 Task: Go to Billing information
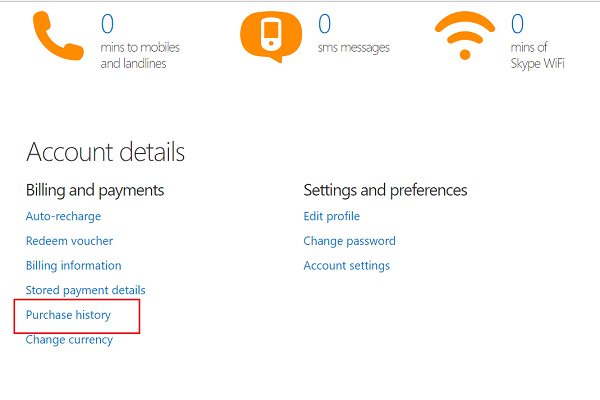[x=73, y=265]
